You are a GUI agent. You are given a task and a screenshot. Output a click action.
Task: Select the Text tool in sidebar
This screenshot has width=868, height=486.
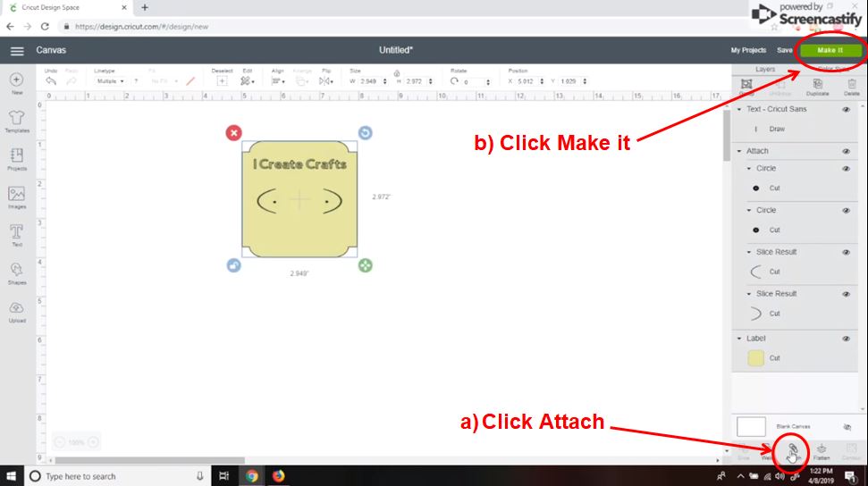coord(17,231)
